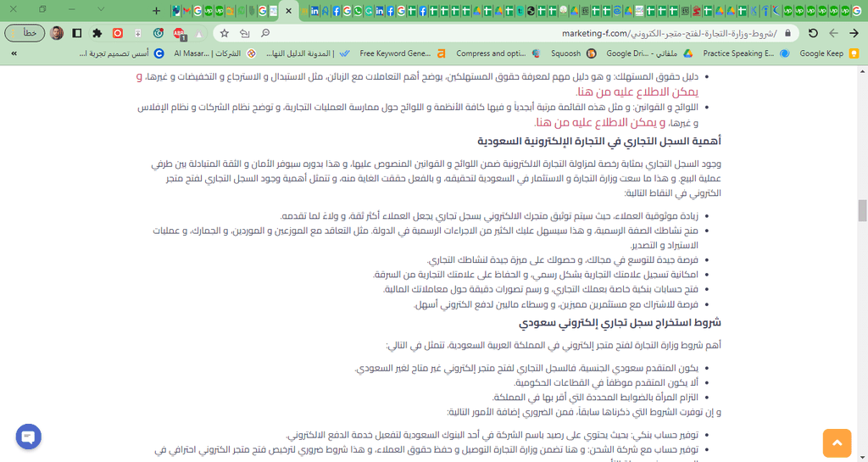Bookmark this page with the star icon
Screen dimensions: 868x462
pos(224,33)
